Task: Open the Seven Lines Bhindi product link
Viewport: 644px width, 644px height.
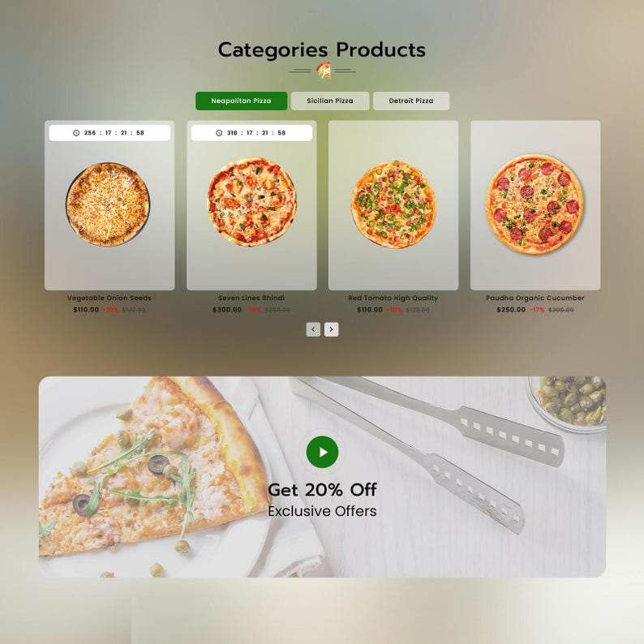Action: click(251, 298)
